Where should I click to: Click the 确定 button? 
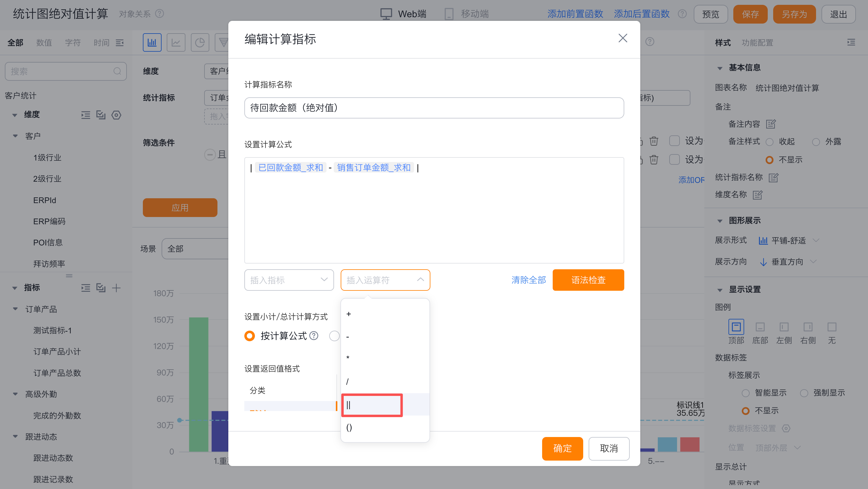point(562,449)
